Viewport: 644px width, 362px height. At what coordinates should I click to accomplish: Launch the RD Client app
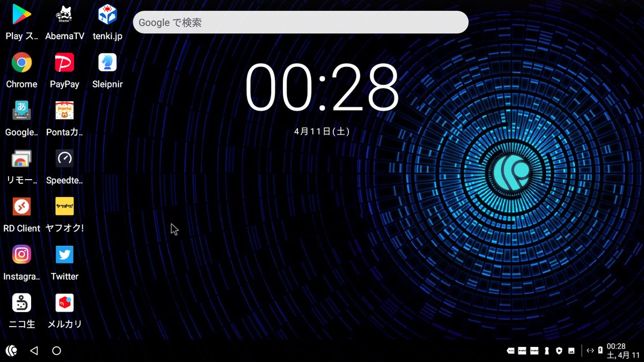(21, 213)
